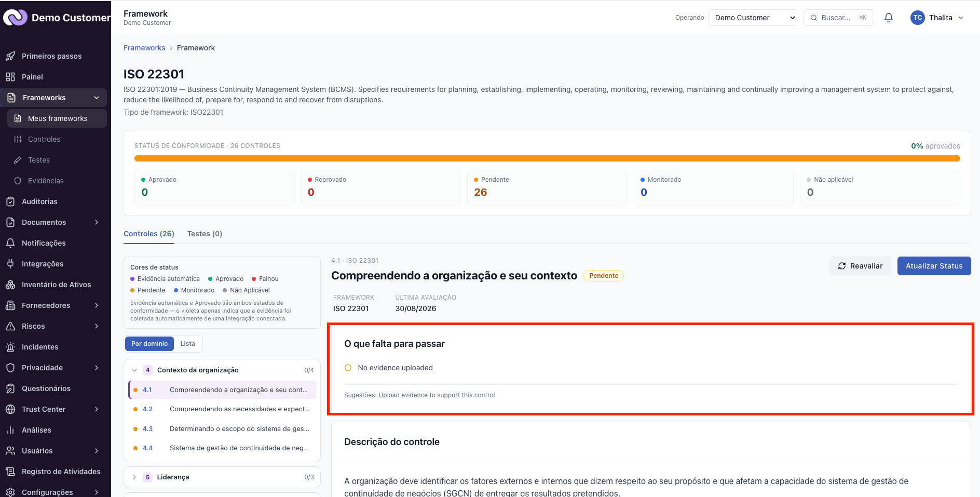Click the Configurações gear icon
The width and height of the screenshot is (980, 497).
tap(10, 492)
